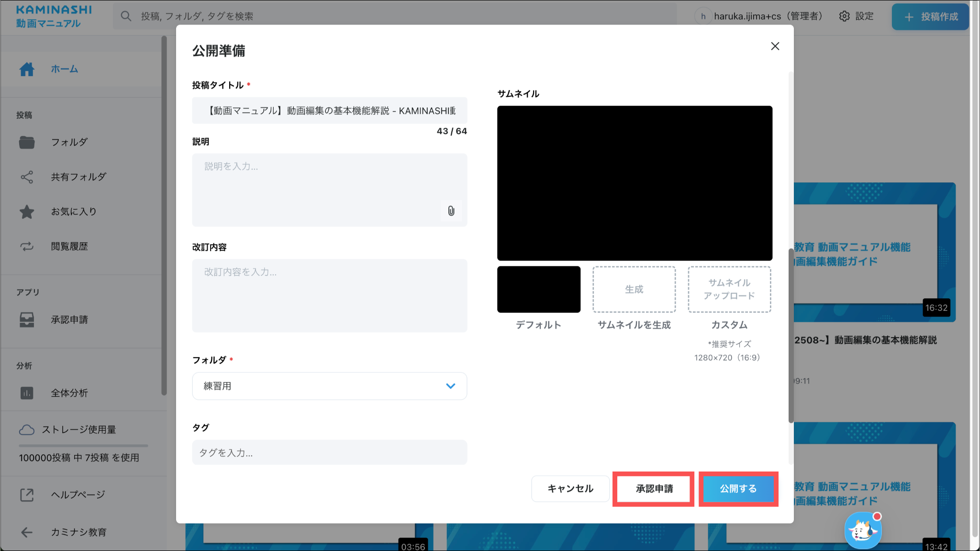Click the Home house icon in sidebar
The height and width of the screenshot is (551, 980).
click(x=27, y=69)
